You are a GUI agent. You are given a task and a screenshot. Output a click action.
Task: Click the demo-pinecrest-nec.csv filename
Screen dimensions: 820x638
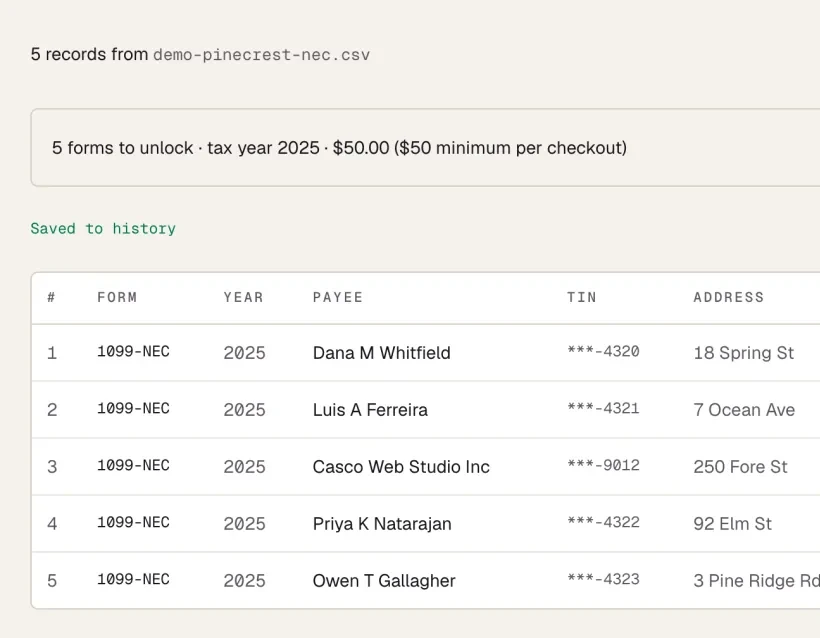(x=261, y=55)
